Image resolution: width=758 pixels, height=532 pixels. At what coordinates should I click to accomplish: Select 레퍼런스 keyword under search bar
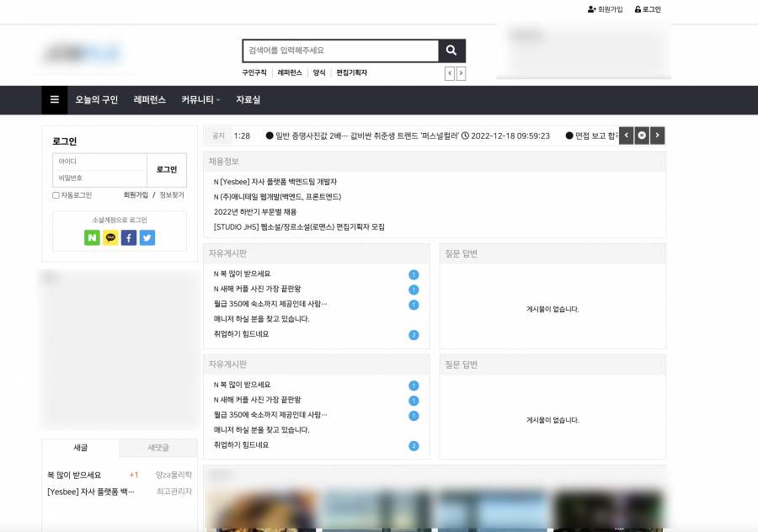[x=290, y=72]
